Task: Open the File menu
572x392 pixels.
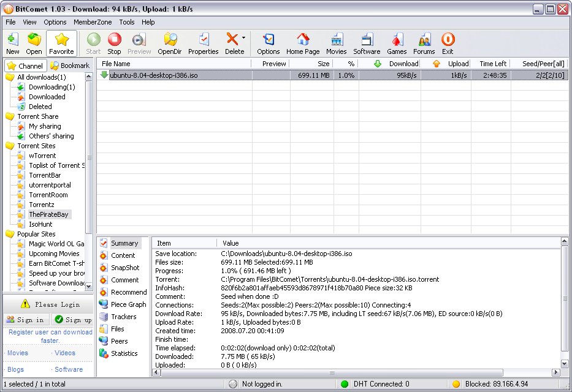Action: pos(10,22)
